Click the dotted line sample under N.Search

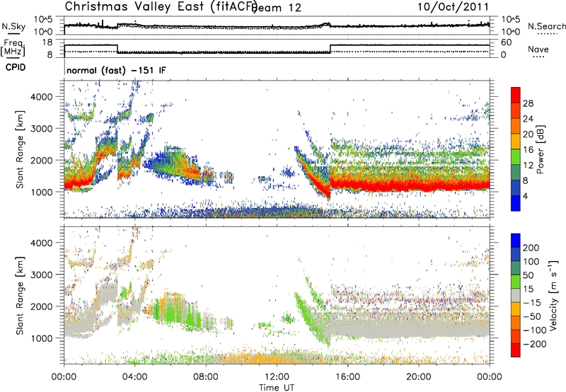pos(548,33)
